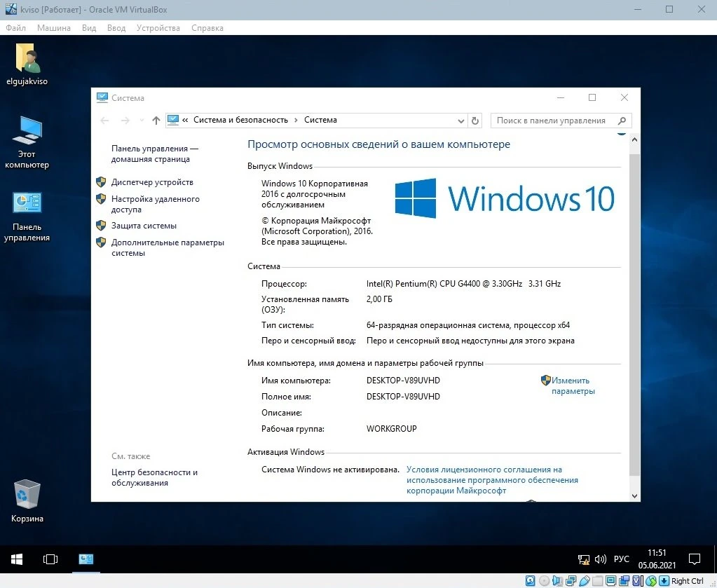Click the VirtualBox hard disk status icon

(x=530, y=581)
